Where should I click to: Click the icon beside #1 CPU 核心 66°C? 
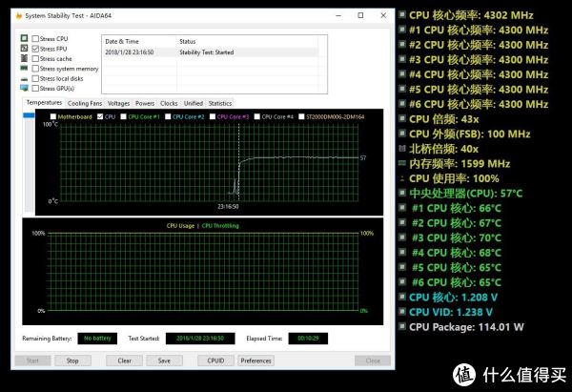tap(402, 208)
